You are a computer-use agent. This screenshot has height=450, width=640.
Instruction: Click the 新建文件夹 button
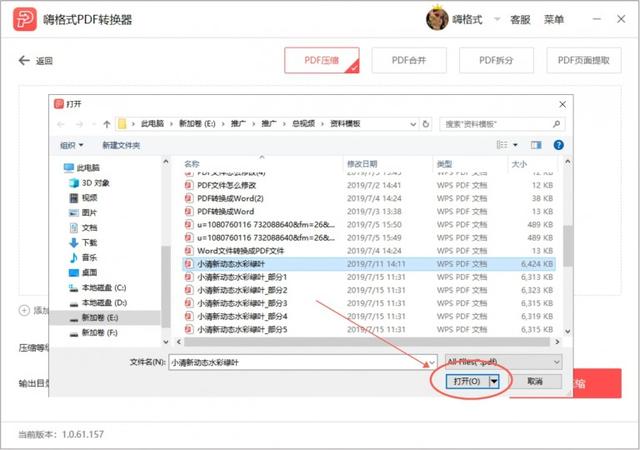tap(121, 145)
